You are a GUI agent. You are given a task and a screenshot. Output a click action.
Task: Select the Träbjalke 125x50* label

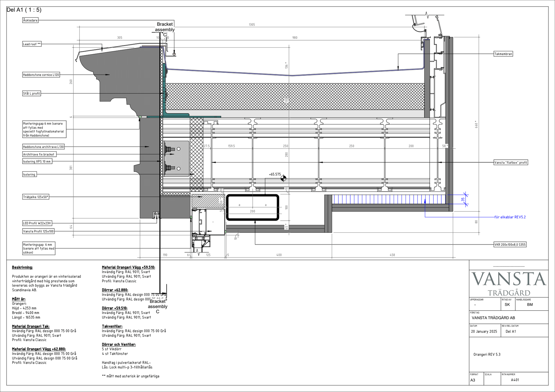[x=36, y=197]
